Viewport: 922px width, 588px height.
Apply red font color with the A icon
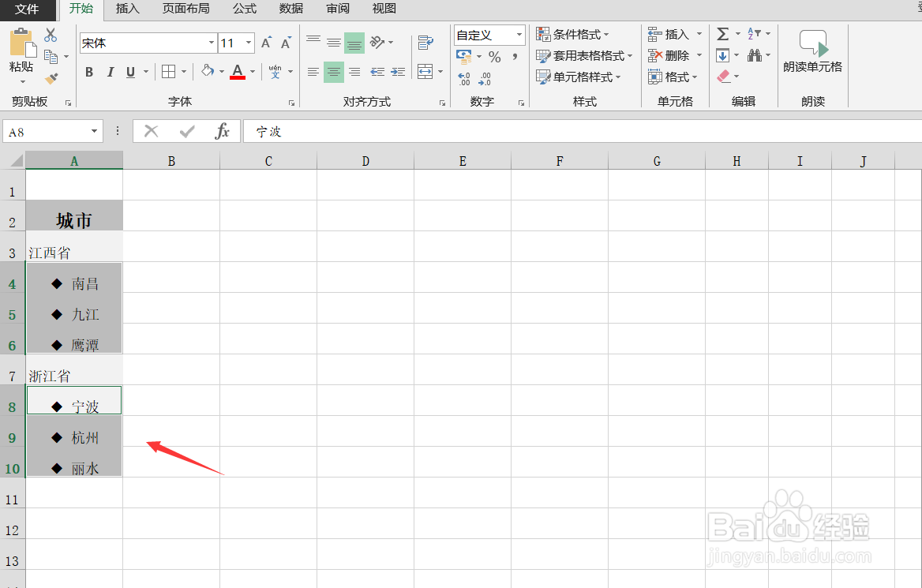click(238, 72)
